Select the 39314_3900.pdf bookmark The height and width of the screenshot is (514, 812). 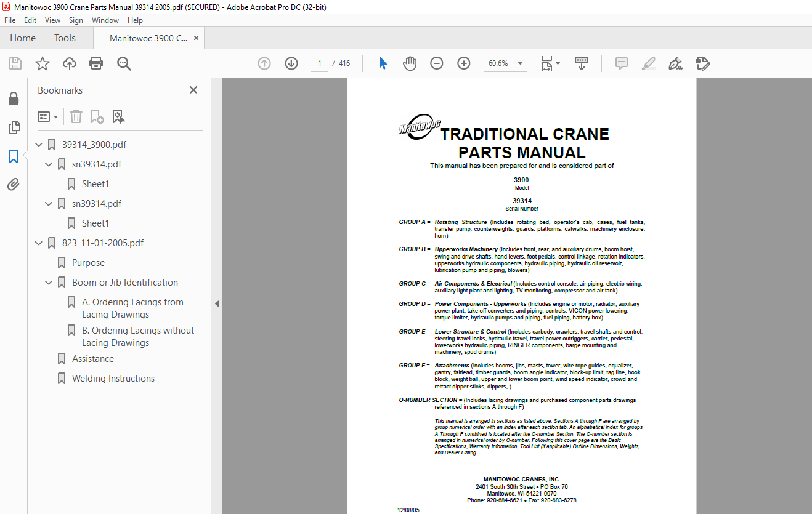(x=94, y=145)
